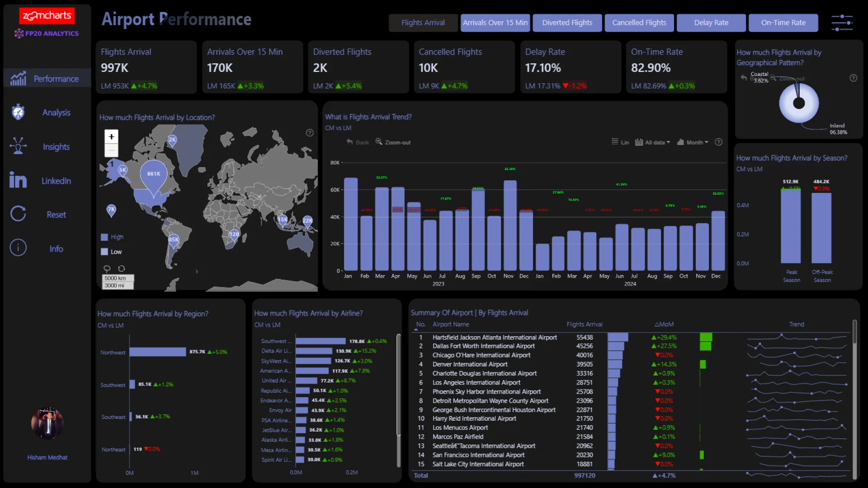Sort by Airport Name column header
The height and width of the screenshot is (488, 868).
point(450,324)
